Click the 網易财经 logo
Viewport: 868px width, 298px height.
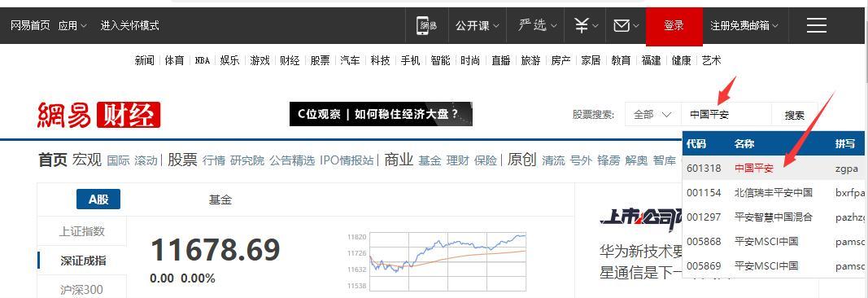(98, 115)
